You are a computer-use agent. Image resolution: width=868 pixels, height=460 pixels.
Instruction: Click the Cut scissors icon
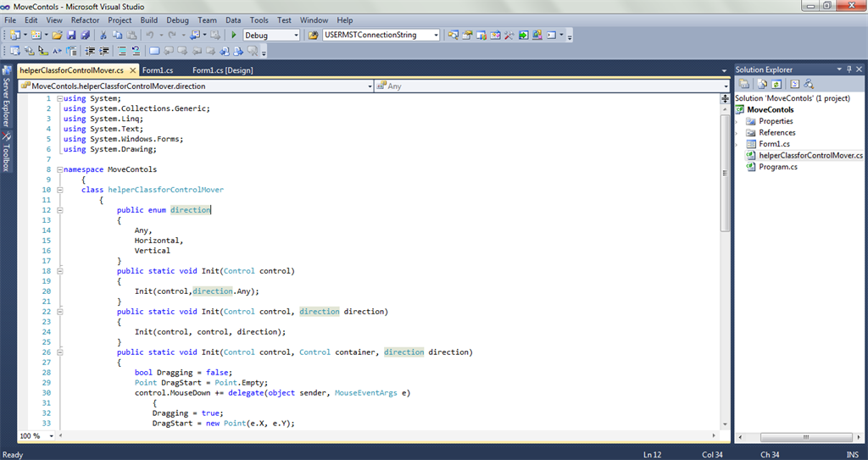click(104, 36)
